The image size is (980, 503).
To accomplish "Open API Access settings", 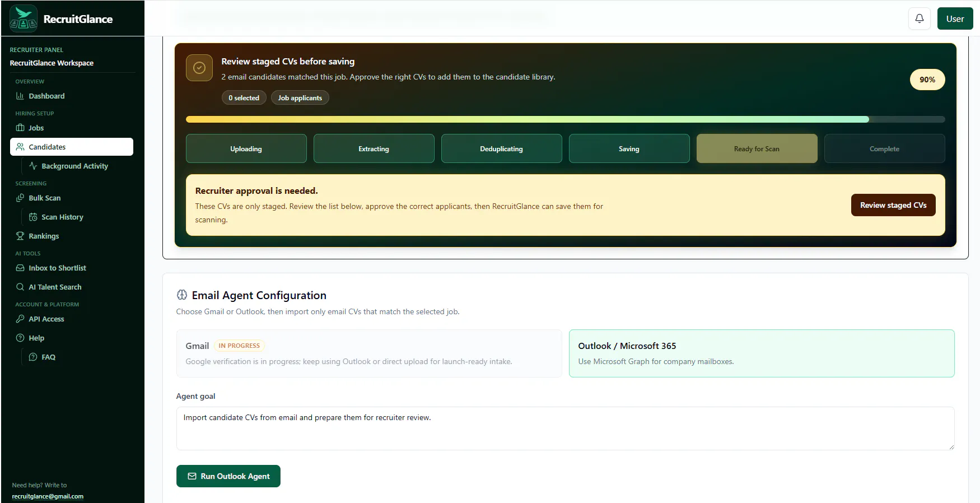I will pos(72,319).
